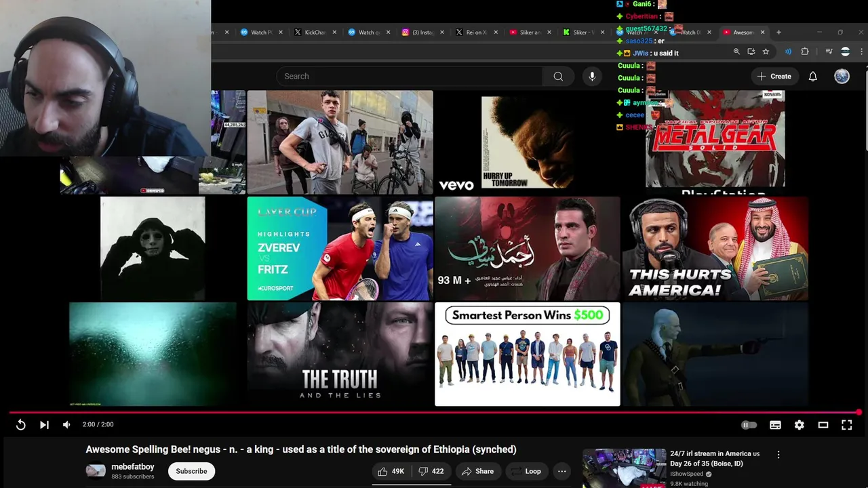The height and width of the screenshot is (488, 868).
Task: Open the mebefatboy channel name link
Action: point(133,467)
